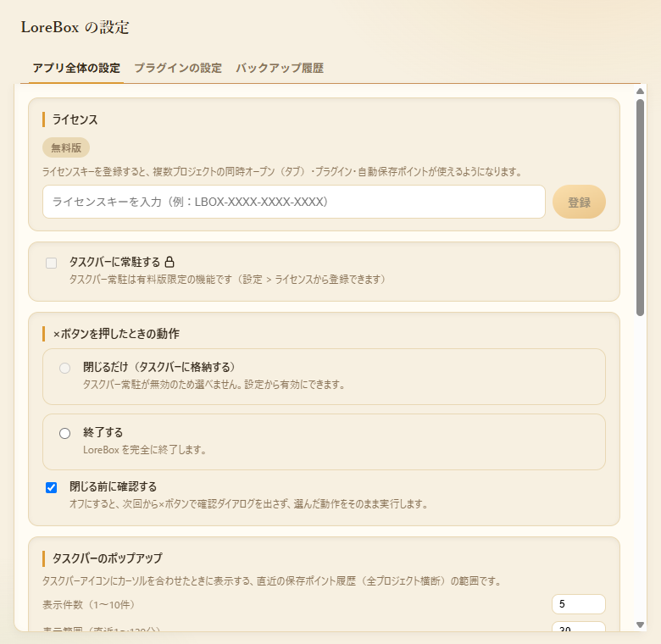Click the 無料版 badge
Viewport: 661px width, 644px height.
coord(66,147)
